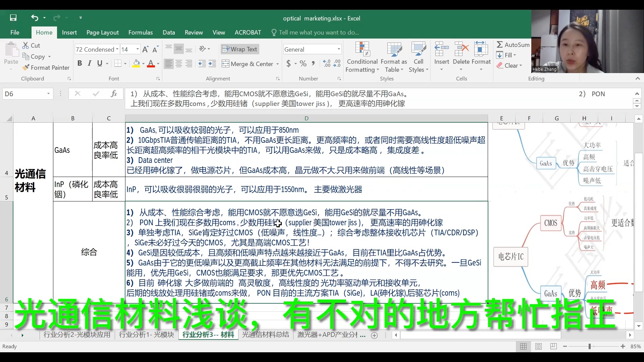The width and height of the screenshot is (644, 362).
Task: Click the Save icon in title bar
Action: coord(13,18)
